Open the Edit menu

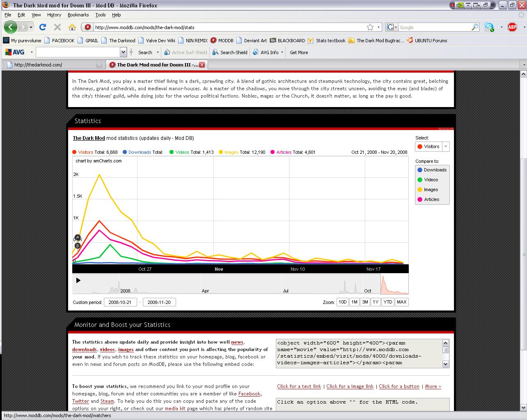[x=21, y=15]
